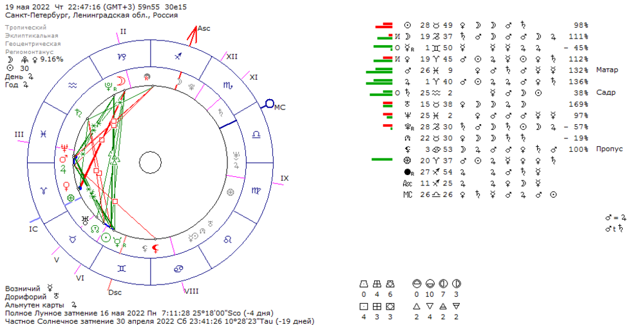Viewport: 644px width, 325px height.
Task: Click the Геоцентрическая setting label
Action: pyautogui.click(x=33, y=44)
